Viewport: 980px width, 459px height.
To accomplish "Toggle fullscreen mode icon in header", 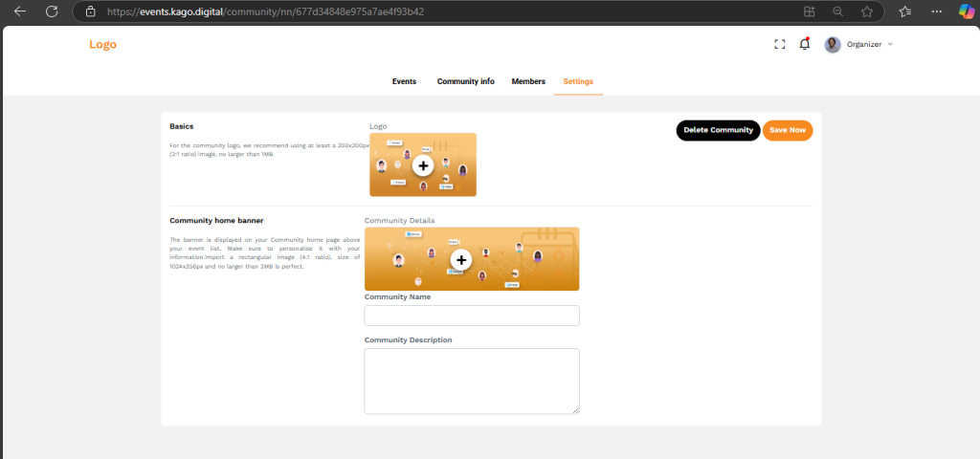I will tap(779, 44).
